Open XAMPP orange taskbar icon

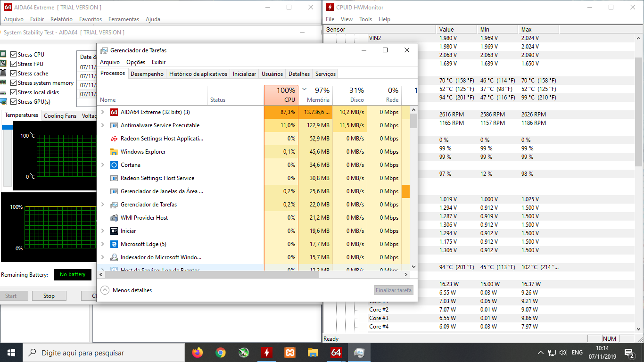290,352
